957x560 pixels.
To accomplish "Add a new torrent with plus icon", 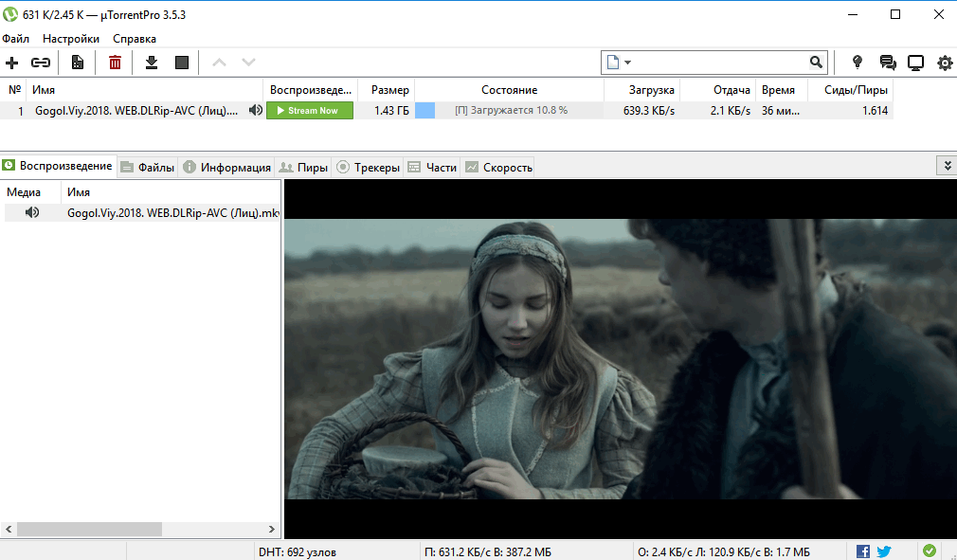I will pos(11,63).
